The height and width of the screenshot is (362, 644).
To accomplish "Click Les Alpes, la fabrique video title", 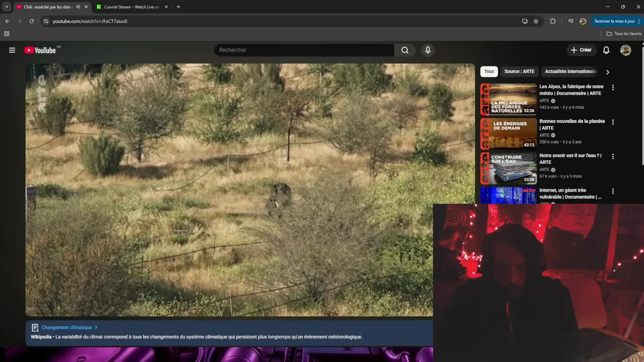I will (x=572, y=90).
